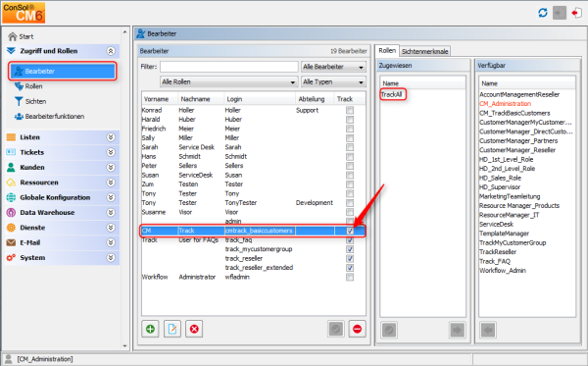Toggle Track checkbox for track_mycustomergroup
588x366 pixels.
350,249
